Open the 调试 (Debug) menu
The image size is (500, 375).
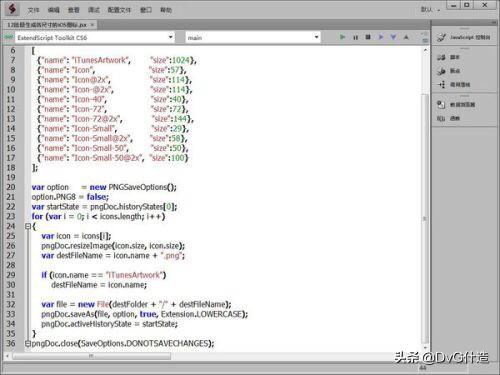tap(94, 10)
